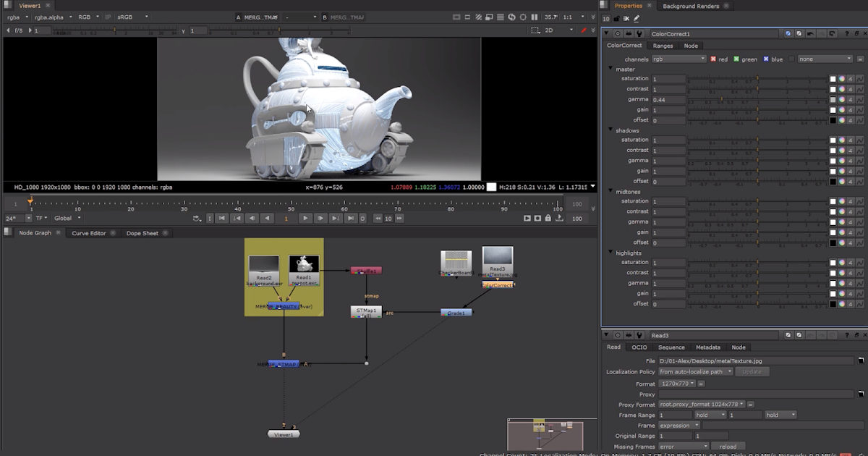The height and width of the screenshot is (456, 868).
Task: Go to the next keyframe
Action: pos(336,218)
